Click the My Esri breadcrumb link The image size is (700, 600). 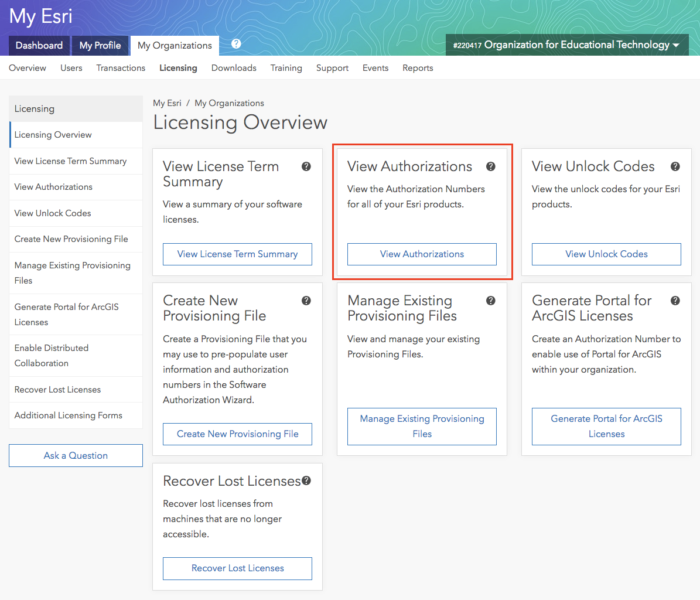167,103
